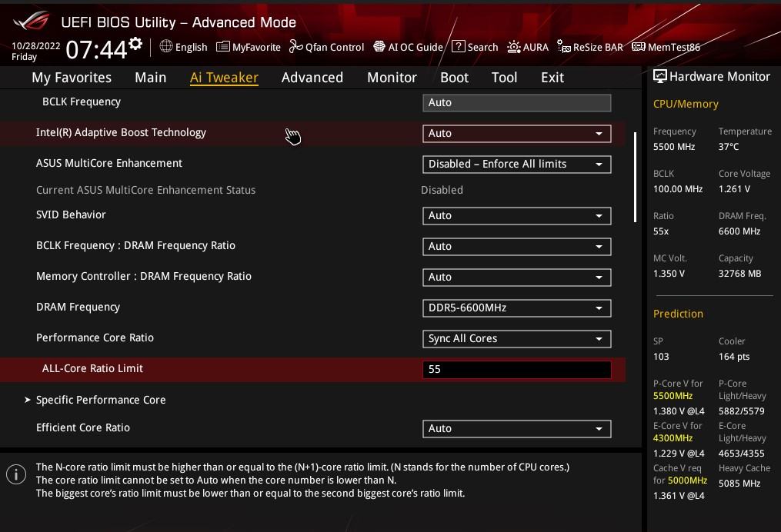The width and height of the screenshot is (781, 532).
Task: Click the Efficient Core Ratio label
Action: [82, 427]
